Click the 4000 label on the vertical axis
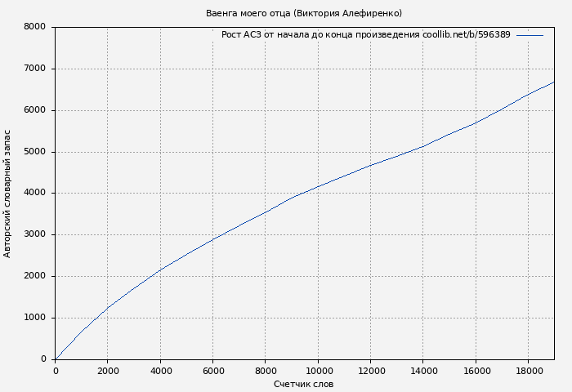This screenshot has height=392, width=572. click(35, 194)
